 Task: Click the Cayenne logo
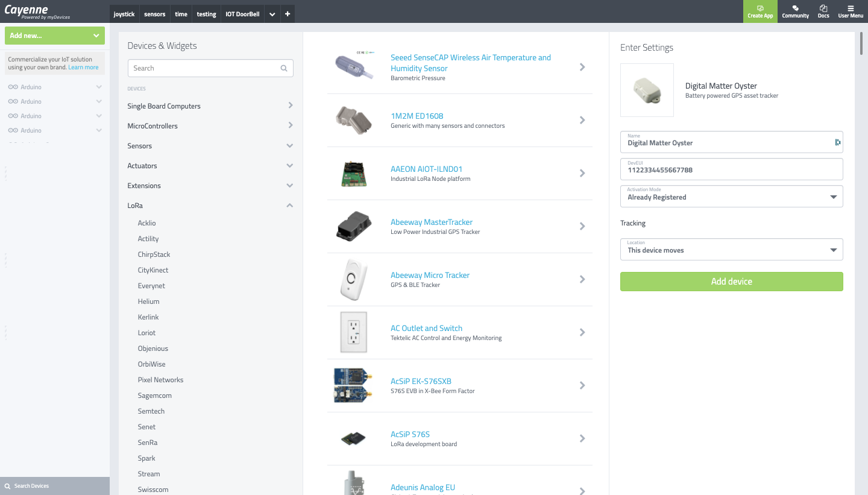37,11
